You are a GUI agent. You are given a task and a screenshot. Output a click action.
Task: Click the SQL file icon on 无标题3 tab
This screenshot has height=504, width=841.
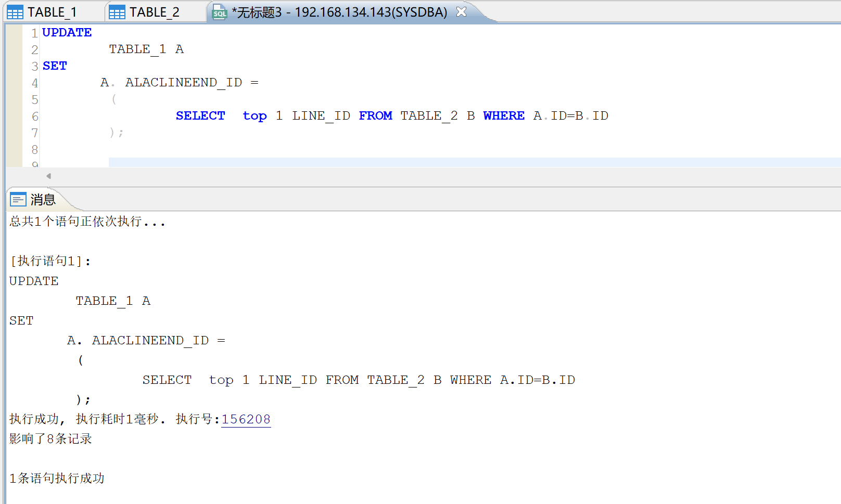tap(220, 12)
